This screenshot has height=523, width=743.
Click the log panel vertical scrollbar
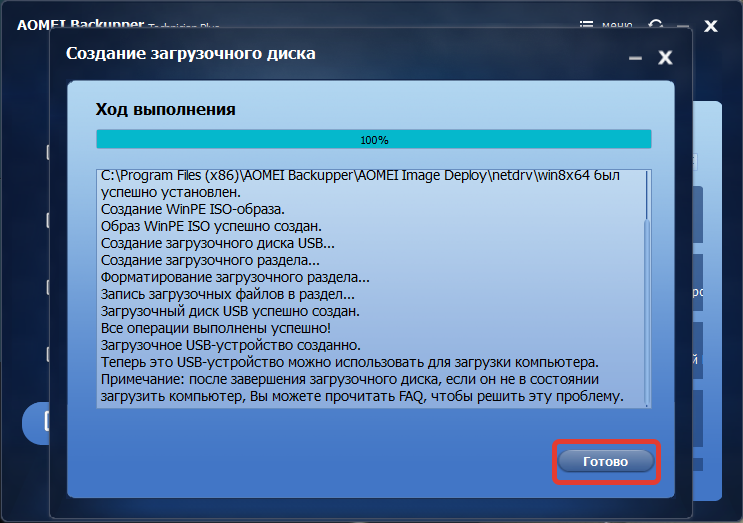pyautogui.click(x=646, y=288)
